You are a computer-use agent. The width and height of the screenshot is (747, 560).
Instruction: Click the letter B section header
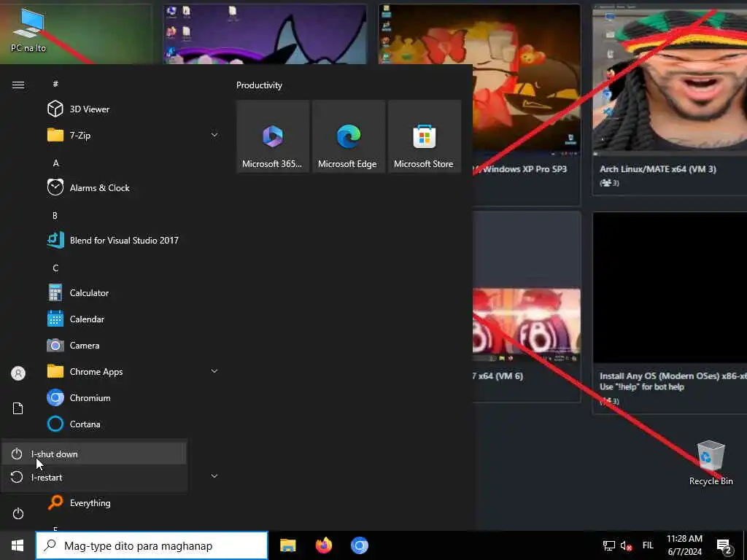pos(55,215)
